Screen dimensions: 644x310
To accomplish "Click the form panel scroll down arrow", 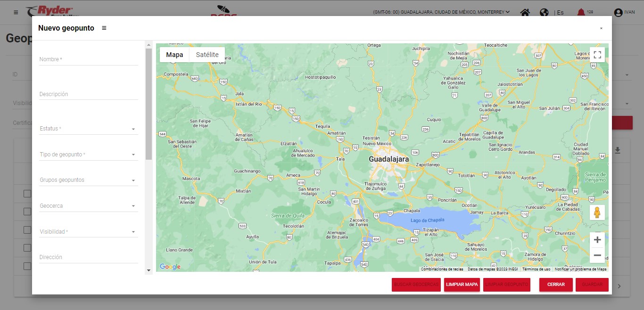I will [149, 270].
